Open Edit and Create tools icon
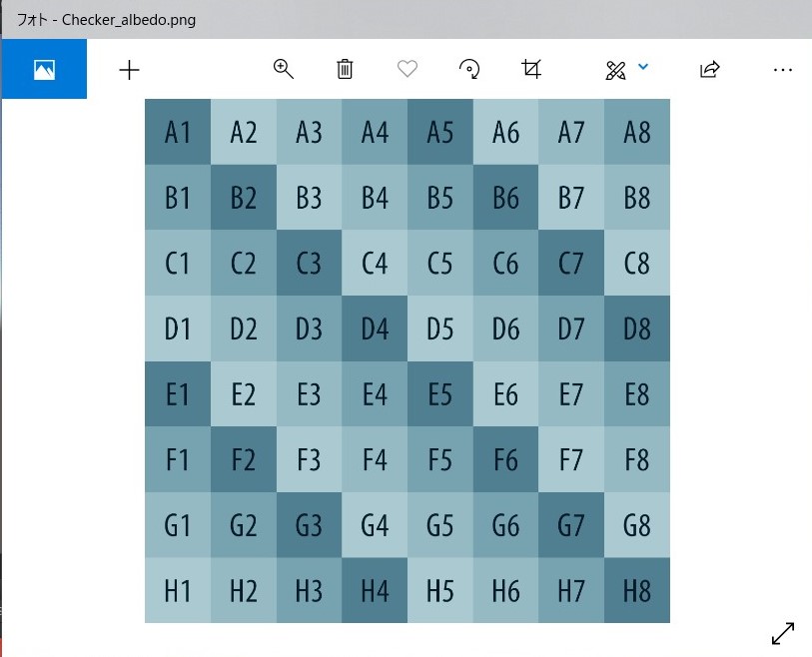Image resolution: width=812 pixels, height=657 pixels. (x=615, y=70)
